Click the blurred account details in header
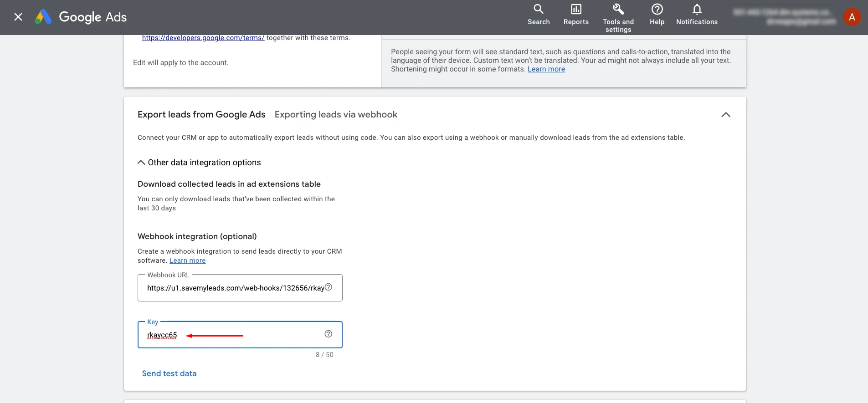 [785, 17]
